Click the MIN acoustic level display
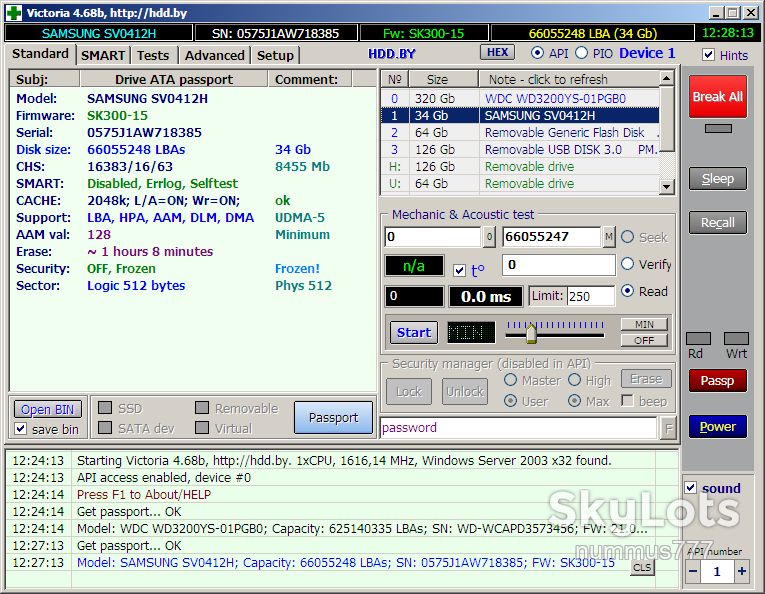 click(x=471, y=333)
